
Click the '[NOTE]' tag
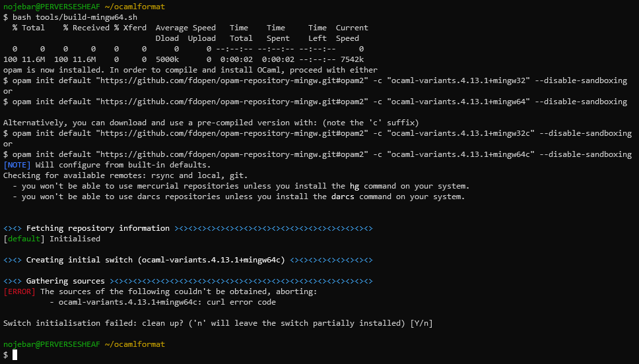(x=17, y=165)
